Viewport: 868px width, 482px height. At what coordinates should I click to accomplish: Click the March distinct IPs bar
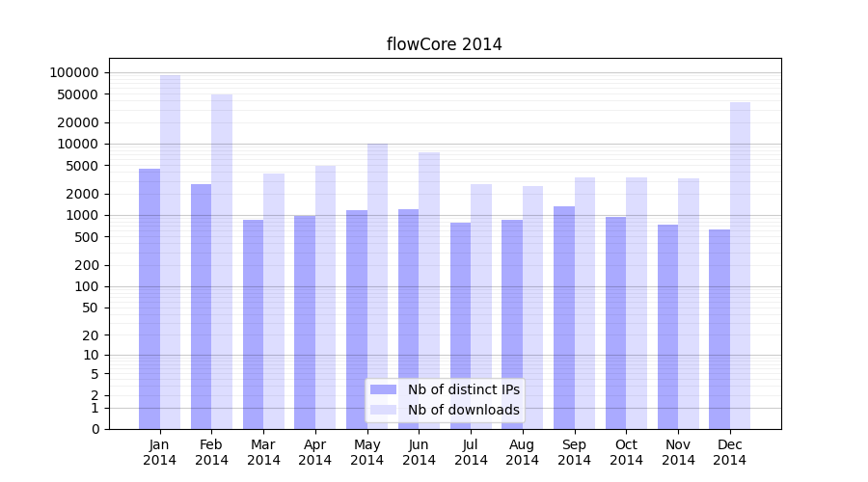(253, 323)
